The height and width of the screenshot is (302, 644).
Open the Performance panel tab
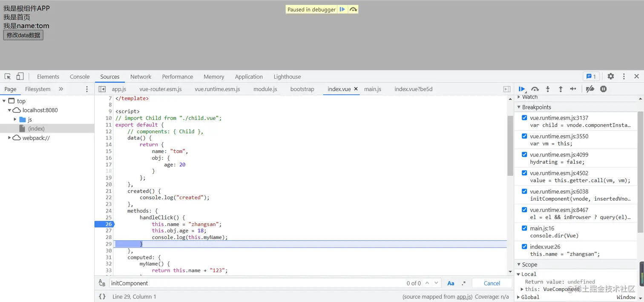tap(177, 77)
